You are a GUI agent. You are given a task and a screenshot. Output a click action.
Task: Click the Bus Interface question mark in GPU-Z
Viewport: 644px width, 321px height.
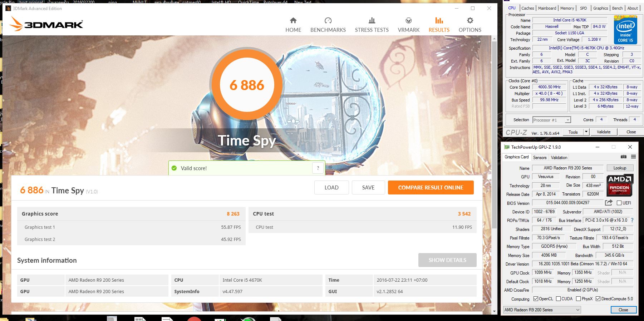[x=632, y=220]
